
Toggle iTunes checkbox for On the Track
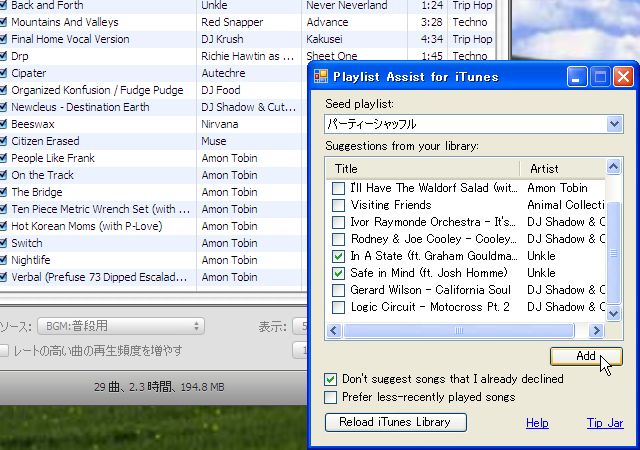[3, 175]
